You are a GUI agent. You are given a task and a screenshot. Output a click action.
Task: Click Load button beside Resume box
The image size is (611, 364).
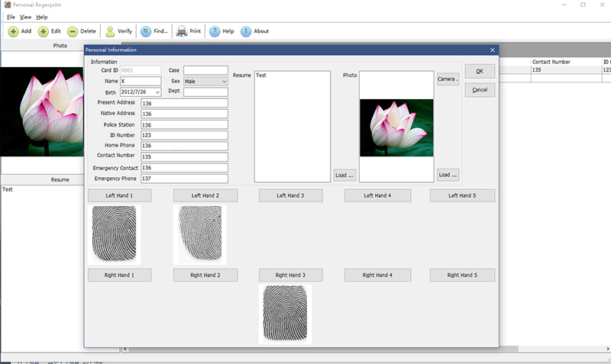tap(344, 176)
